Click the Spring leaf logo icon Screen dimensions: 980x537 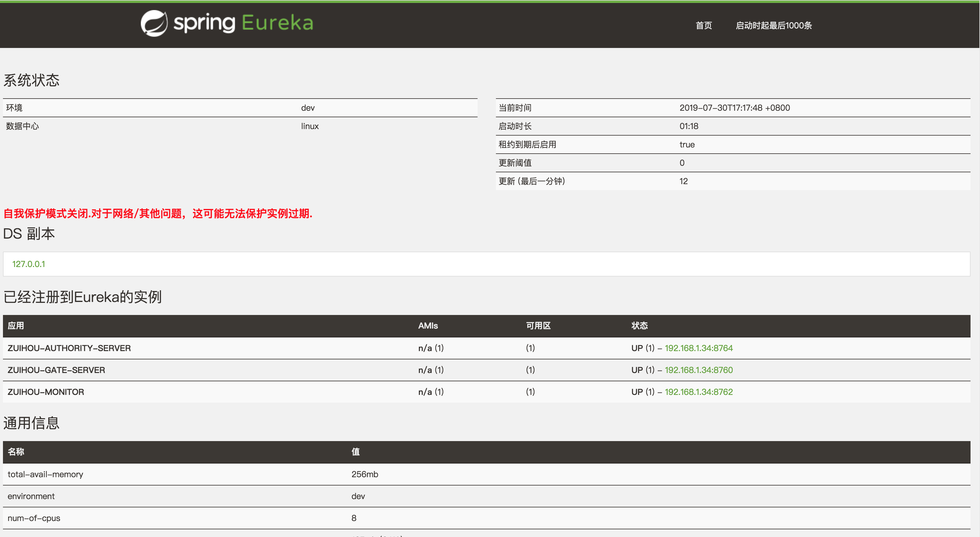pos(154,23)
